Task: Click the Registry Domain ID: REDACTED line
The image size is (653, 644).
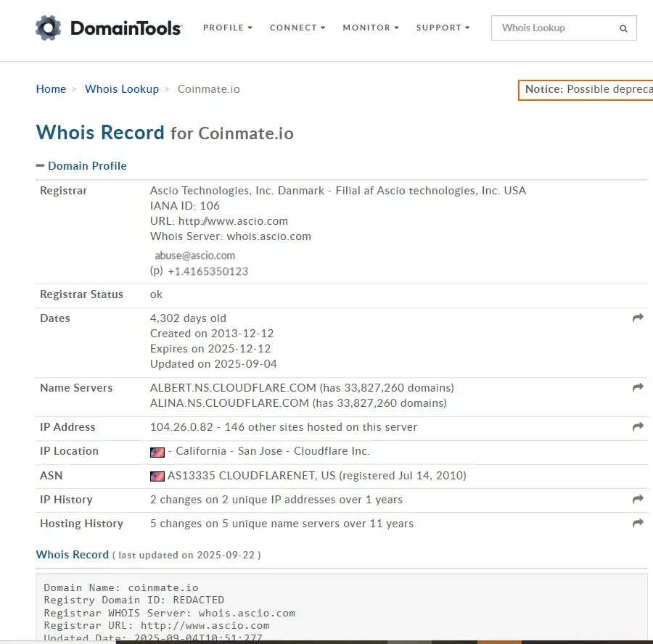Action: (134, 600)
